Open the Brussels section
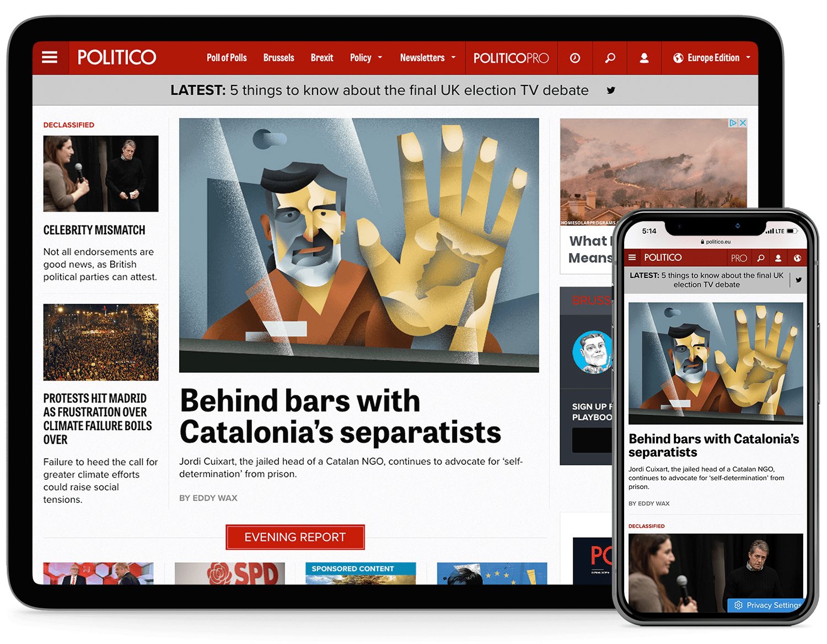The height and width of the screenshot is (644, 827). [278, 58]
